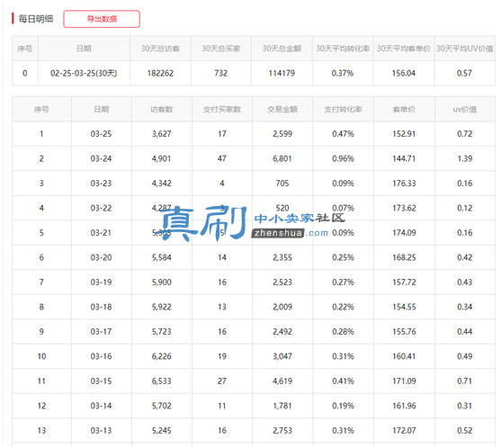Select the 03-15 date cell
Image resolution: width=501 pixels, height=448 pixels.
coord(101,381)
